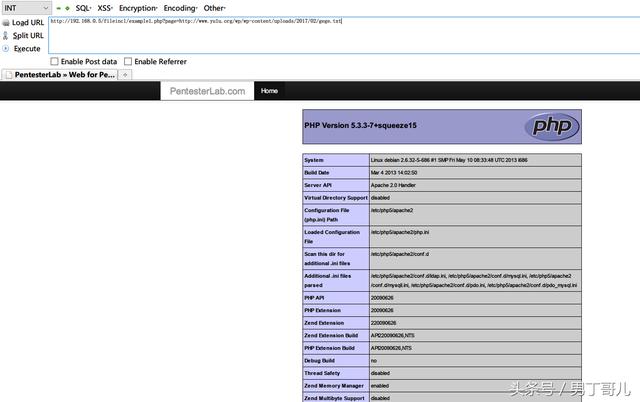Click the Load URL icon
This screenshot has width=640, height=402.
[x=6, y=23]
